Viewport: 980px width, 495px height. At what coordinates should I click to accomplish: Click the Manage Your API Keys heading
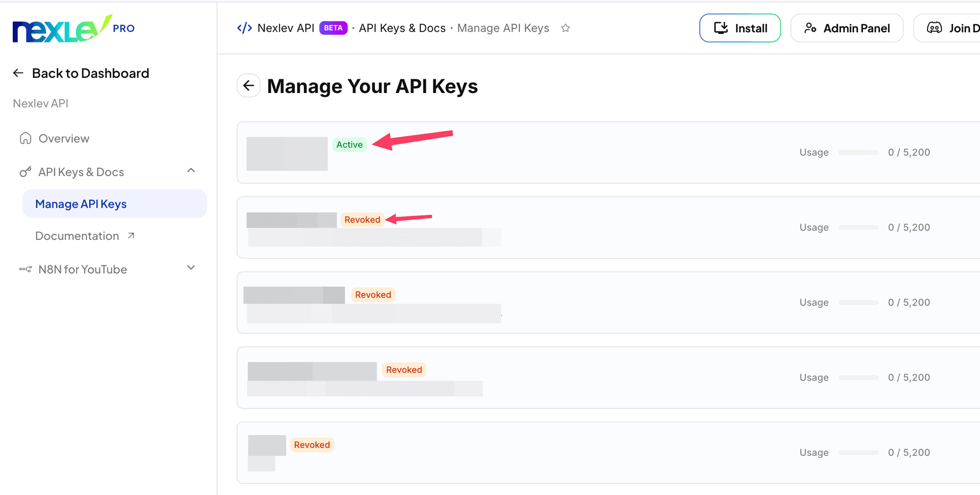tap(372, 86)
